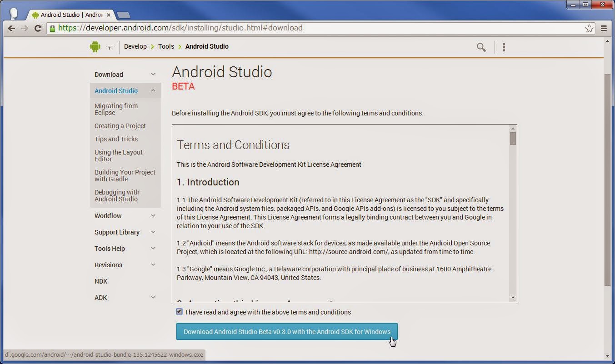Open the Chrome hamburger menu
The image size is (615, 364).
(x=604, y=28)
